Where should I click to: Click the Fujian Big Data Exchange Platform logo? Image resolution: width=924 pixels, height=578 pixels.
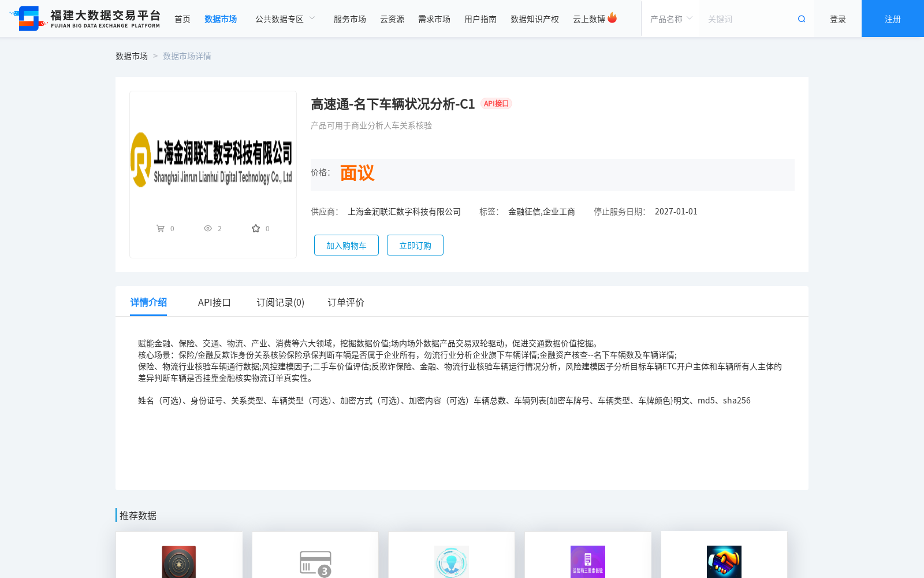click(x=85, y=18)
